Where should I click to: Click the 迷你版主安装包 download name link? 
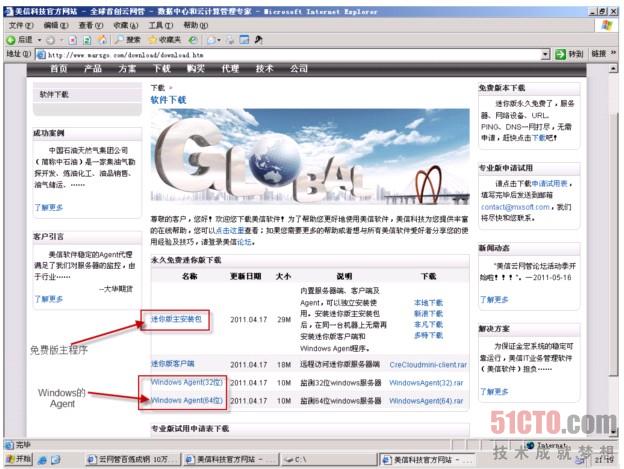click(176, 319)
